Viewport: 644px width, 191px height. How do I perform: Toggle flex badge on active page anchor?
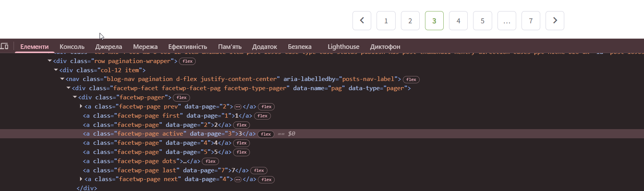pyautogui.click(x=266, y=134)
